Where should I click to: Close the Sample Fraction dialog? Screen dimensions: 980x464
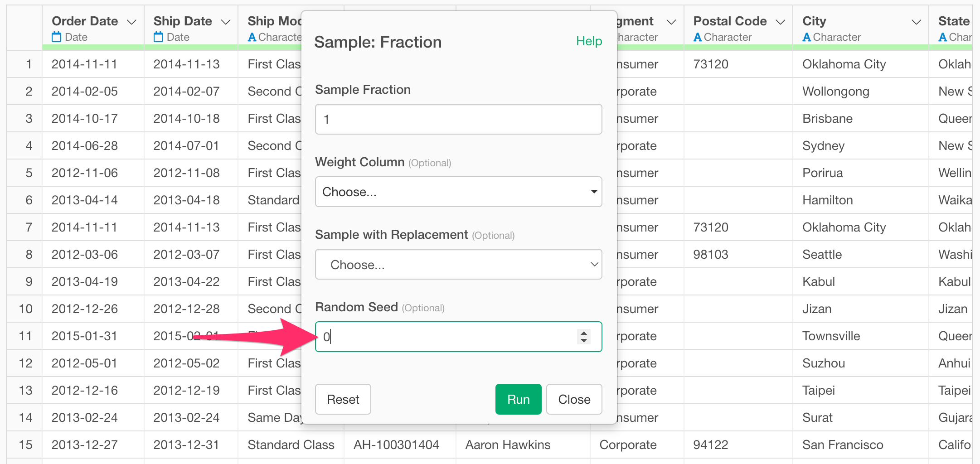coord(574,399)
